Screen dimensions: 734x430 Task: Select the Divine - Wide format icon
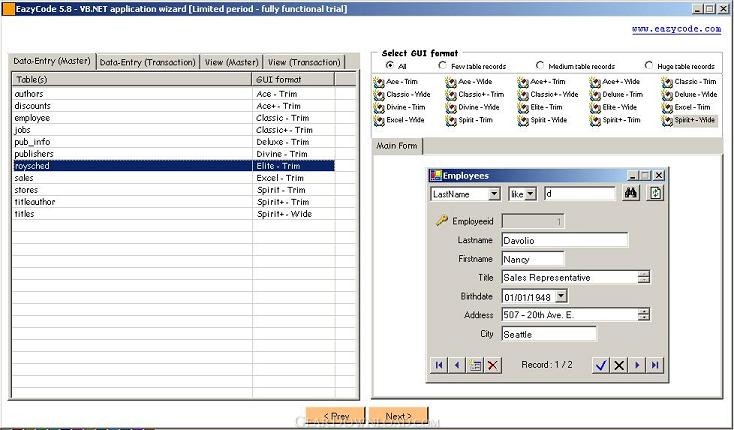(x=451, y=108)
